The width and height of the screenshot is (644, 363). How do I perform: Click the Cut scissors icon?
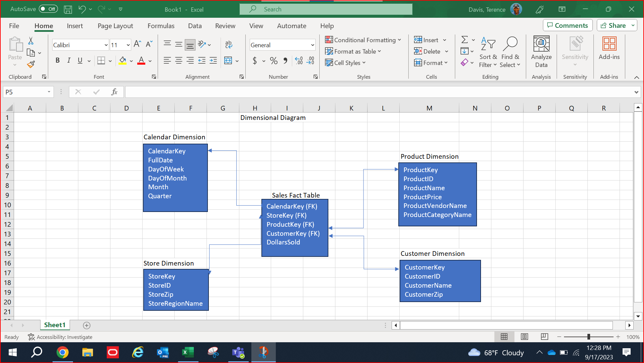[31, 41]
